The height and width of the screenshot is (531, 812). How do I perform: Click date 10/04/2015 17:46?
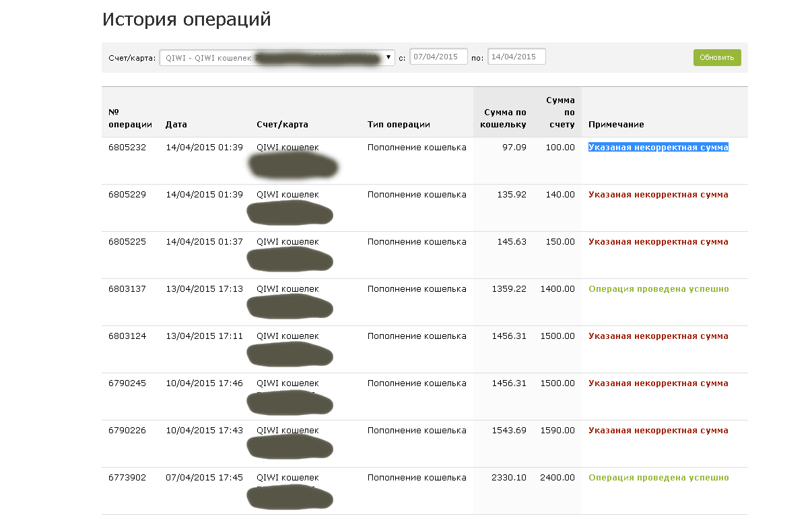point(204,383)
